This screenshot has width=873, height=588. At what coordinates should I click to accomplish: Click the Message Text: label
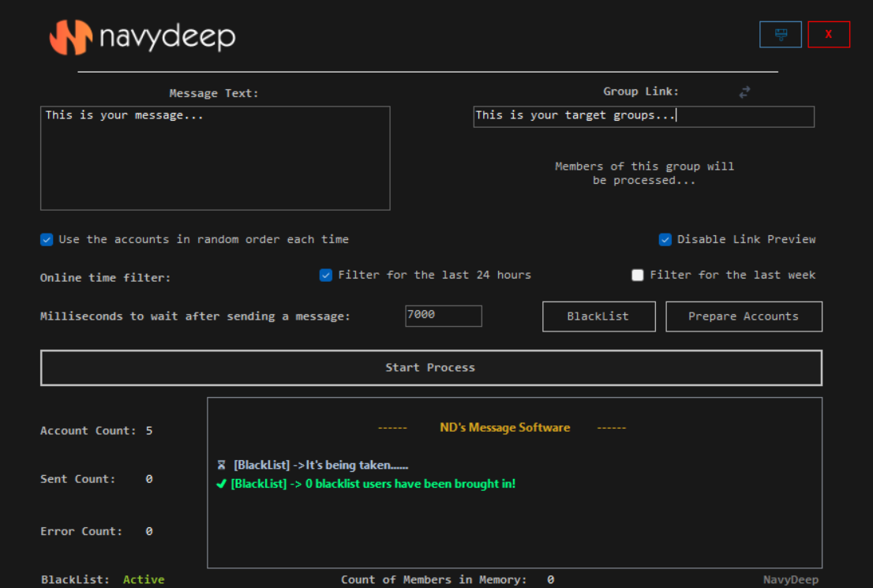pyautogui.click(x=214, y=93)
